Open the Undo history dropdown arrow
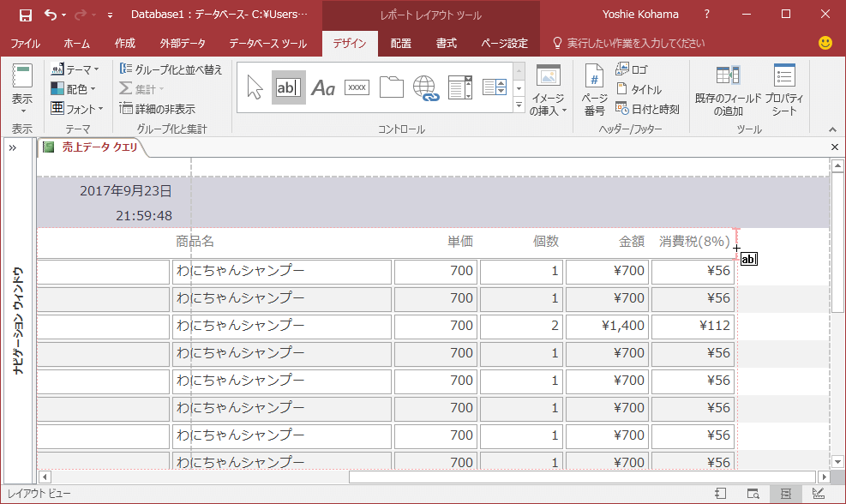 (x=63, y=15)
